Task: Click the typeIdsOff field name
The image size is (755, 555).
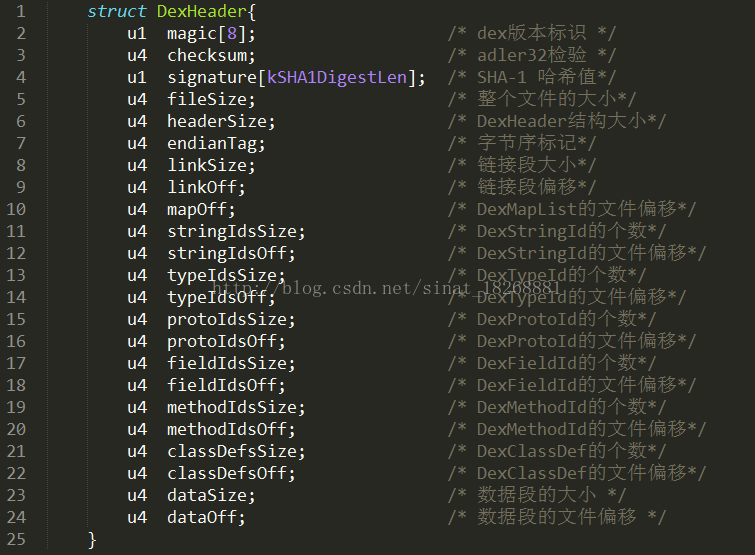Action: pyautogui.click(x=217, y=297)
